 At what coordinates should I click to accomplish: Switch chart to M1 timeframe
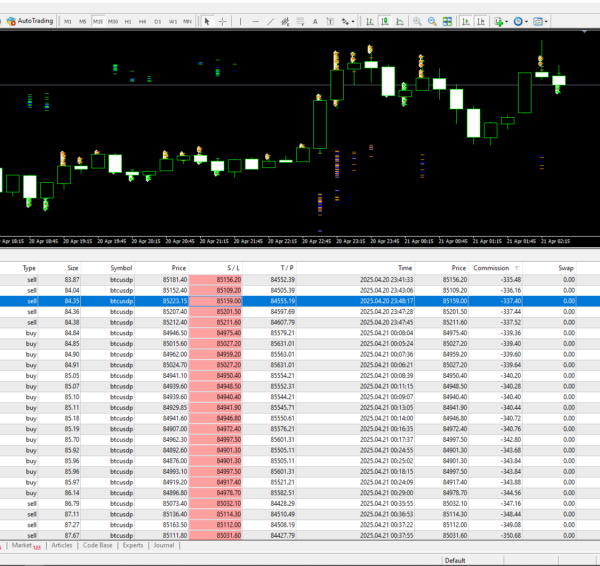[x=68, y=20]
